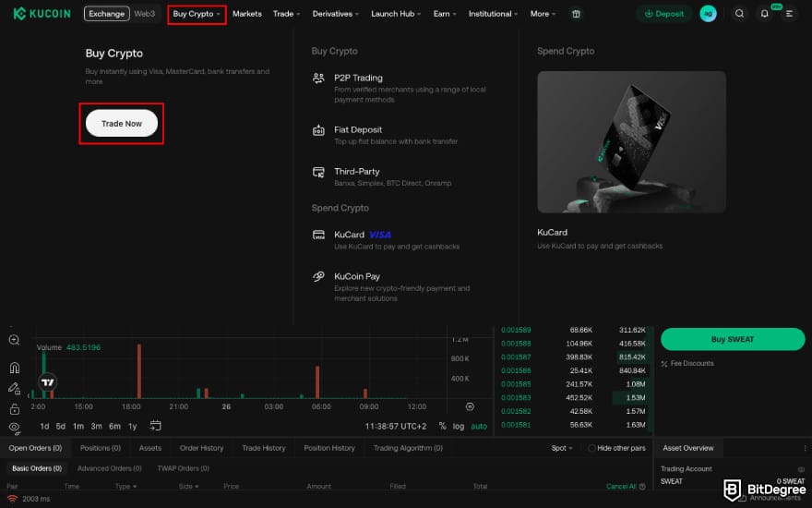Set chart range to 1d
The image size is (812, 508).
(x=44, y=426)
